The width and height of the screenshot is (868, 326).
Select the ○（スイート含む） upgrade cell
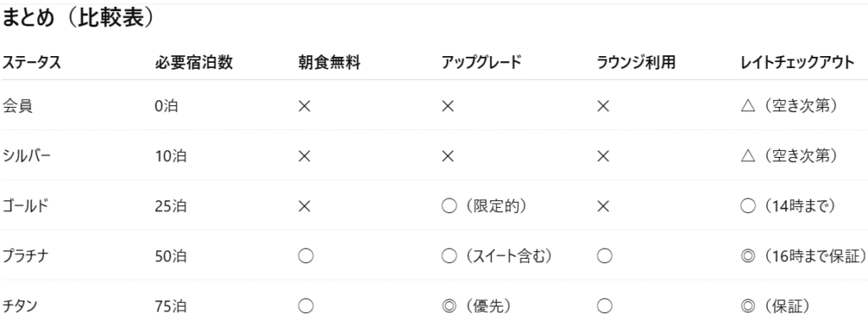(x=497, y=256)
